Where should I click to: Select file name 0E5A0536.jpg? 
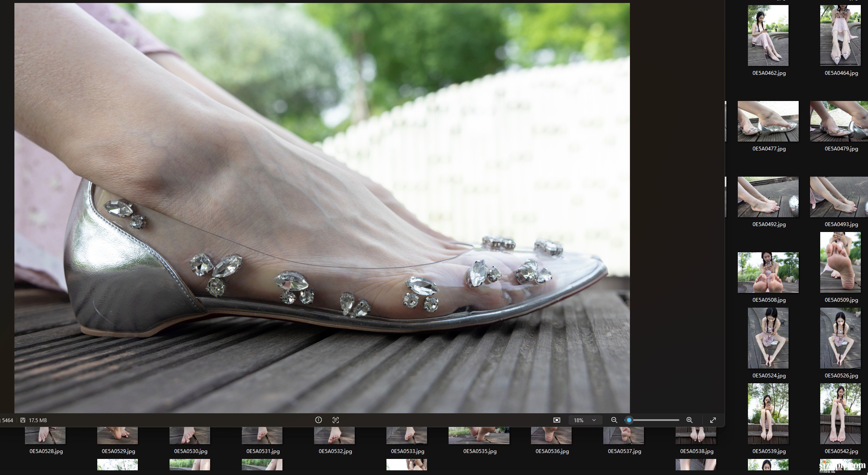pyautogui.click(x=552, y=451)
